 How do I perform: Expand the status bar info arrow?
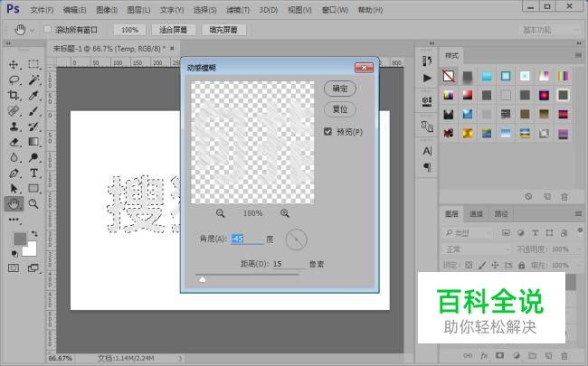pos(180,359)
